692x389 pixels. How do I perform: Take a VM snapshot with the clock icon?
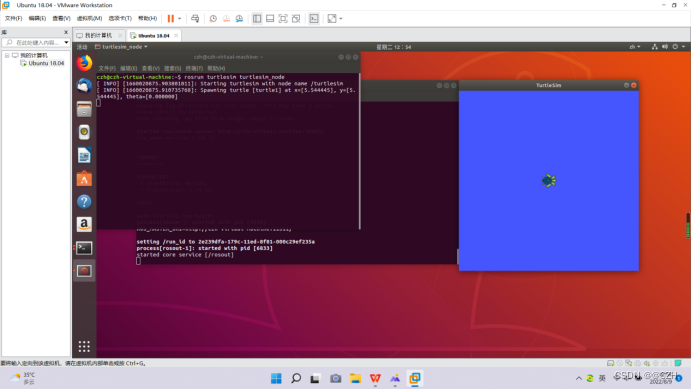[x=213, y=19]
